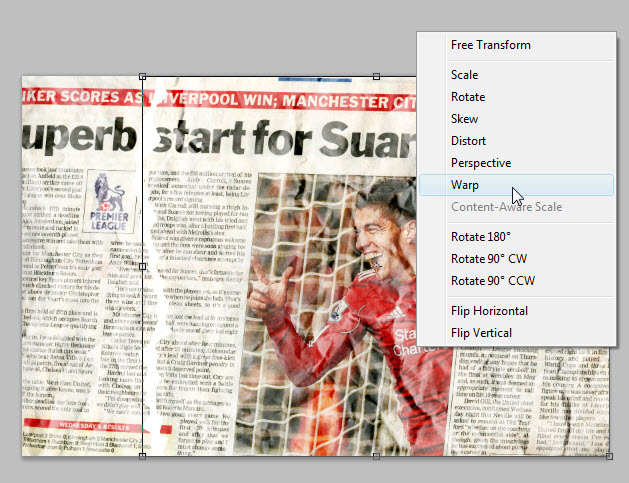Click the top-middle transform handle

pyautogui.click(x=376, y=76)
